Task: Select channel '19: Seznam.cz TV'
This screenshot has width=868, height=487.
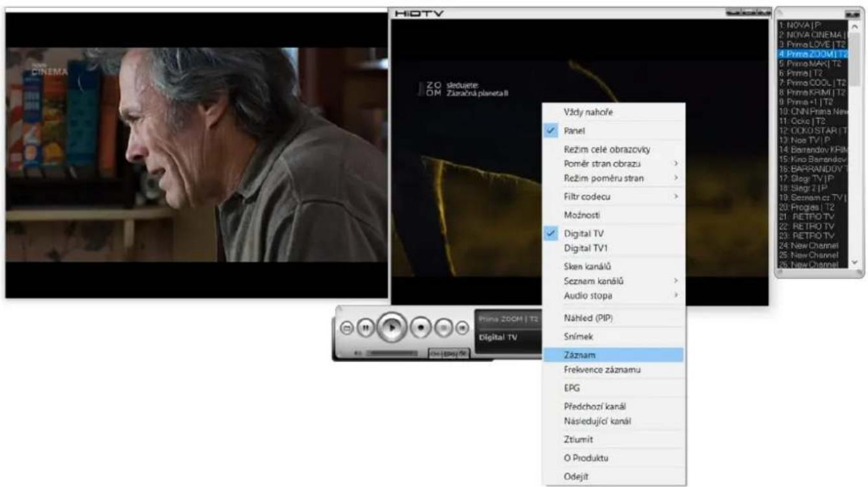Action: tap(814, 197)
